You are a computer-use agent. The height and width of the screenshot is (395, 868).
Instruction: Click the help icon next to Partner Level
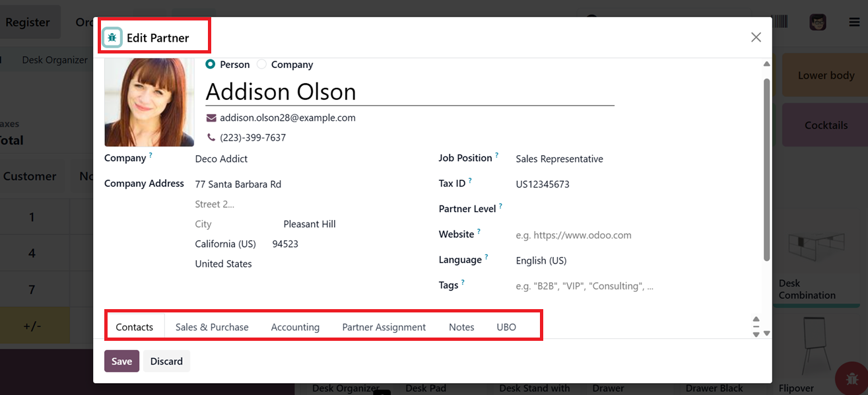point(500,206)
